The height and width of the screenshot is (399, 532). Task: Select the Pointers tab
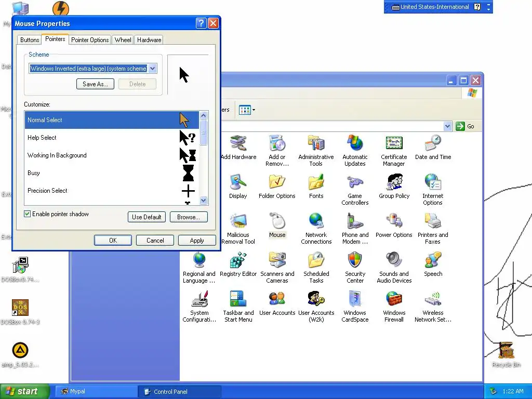click(x=55, y=39)
